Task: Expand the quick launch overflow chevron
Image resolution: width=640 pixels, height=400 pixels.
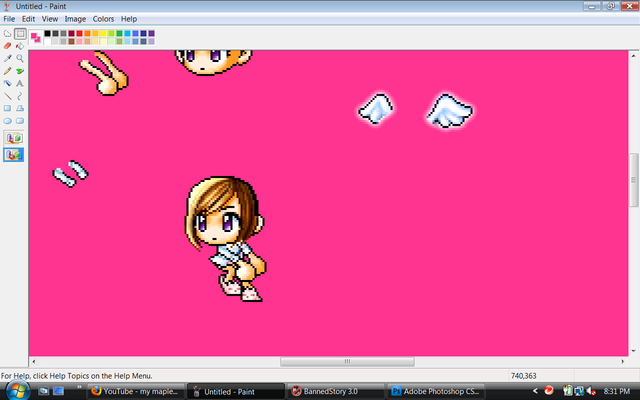Action: pos(79,387)
